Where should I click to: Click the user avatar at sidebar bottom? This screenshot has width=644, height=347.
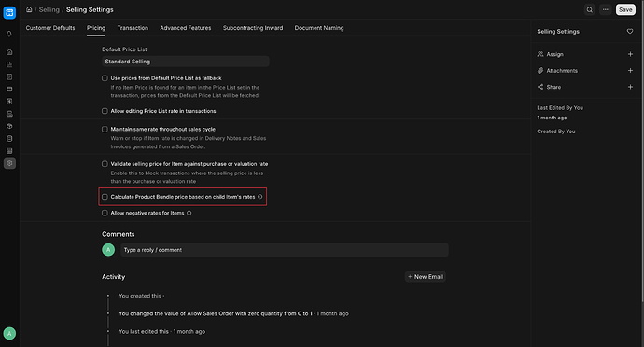[9, 333]
